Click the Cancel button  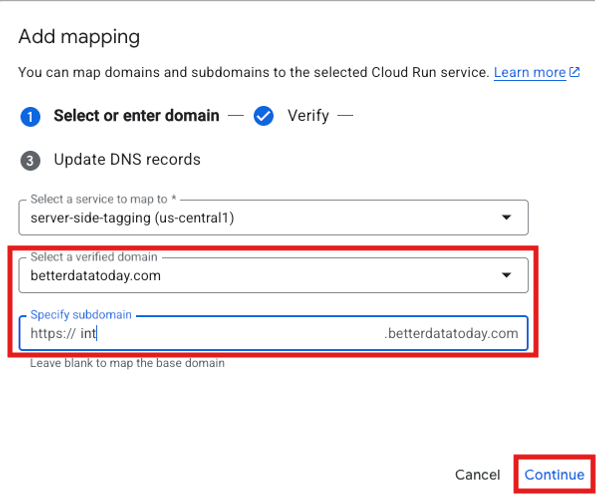point(477,475)
